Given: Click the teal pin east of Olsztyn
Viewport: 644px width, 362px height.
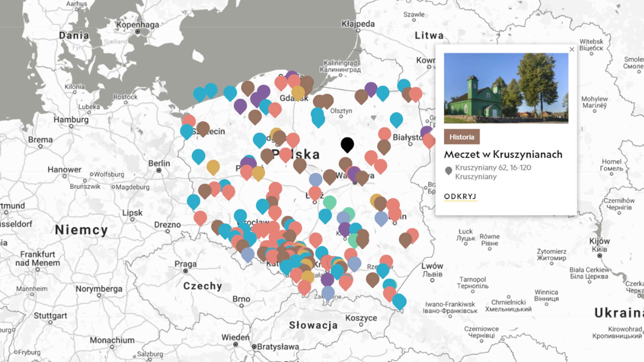Looking at the screenshot, I should point(396,119).
